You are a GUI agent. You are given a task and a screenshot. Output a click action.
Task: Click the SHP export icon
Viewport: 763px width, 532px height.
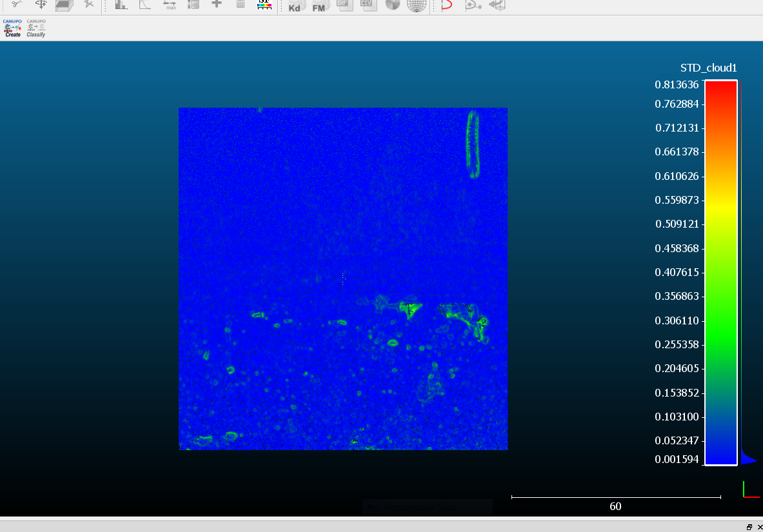point(342,5)
